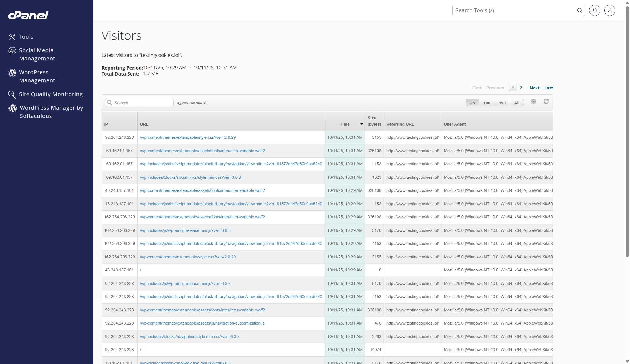Show 100 records per page
Image resolution: width=630 pixels, height=364 pixels.
coord(487,103)
